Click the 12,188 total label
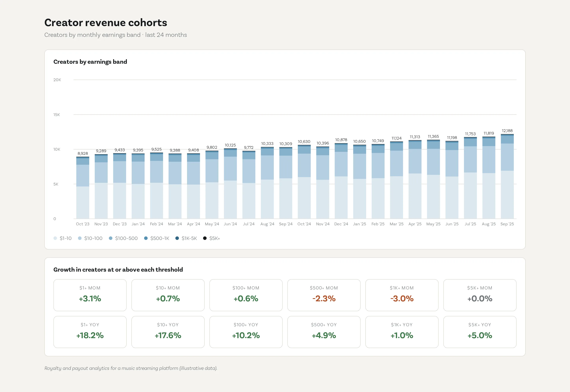570x392 pixels. (x=507, y=131)
